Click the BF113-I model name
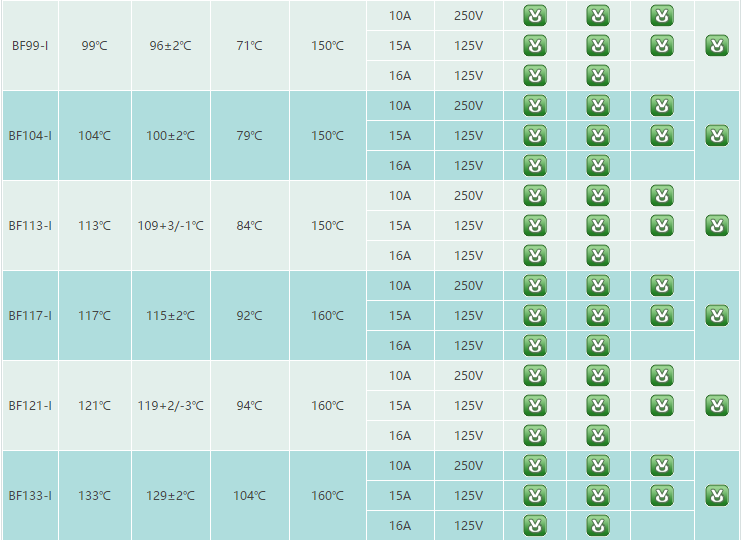This screenshot has width=743, height=540. 30,226
